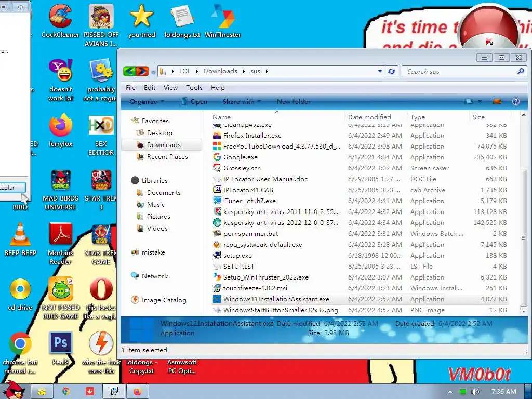Expand the arrow after Downloads breadcrumb
The width and height of the screenshot is (532, 399).
pos(244,71)
